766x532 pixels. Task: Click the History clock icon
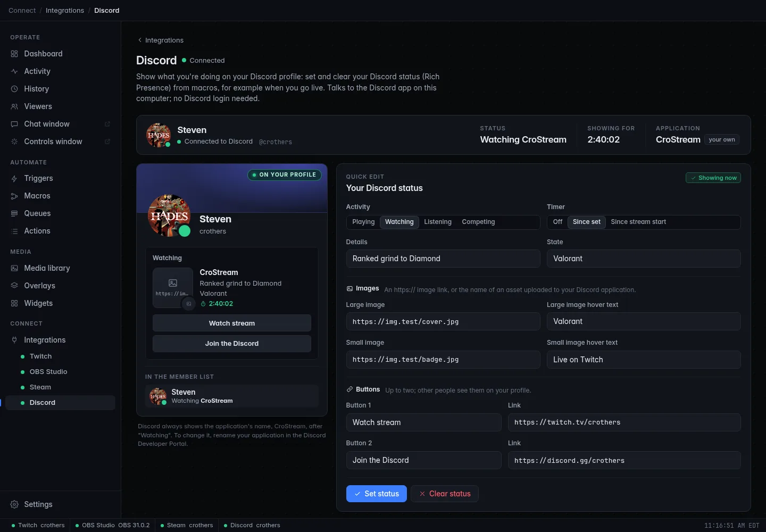[14, 89]
